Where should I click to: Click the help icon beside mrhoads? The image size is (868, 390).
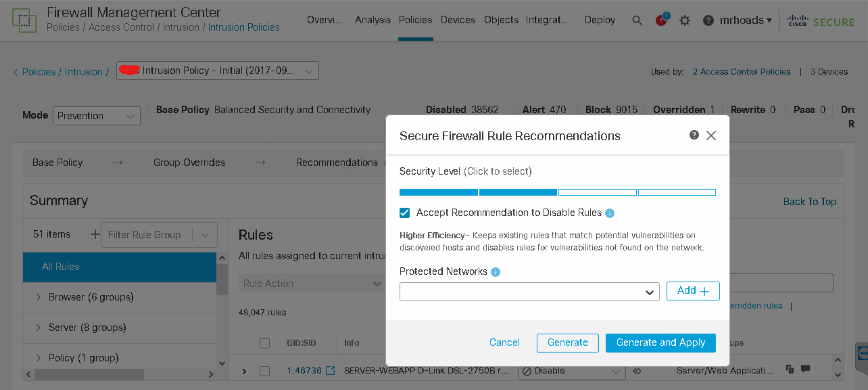pos(708,21)
